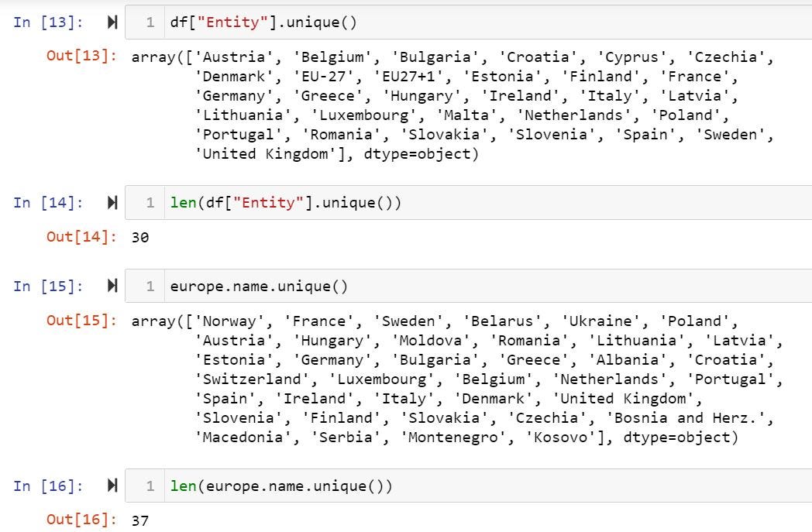Run cell 13 using its run icon
The width and height of the screenshot is (812, 532).
[112, 22]
